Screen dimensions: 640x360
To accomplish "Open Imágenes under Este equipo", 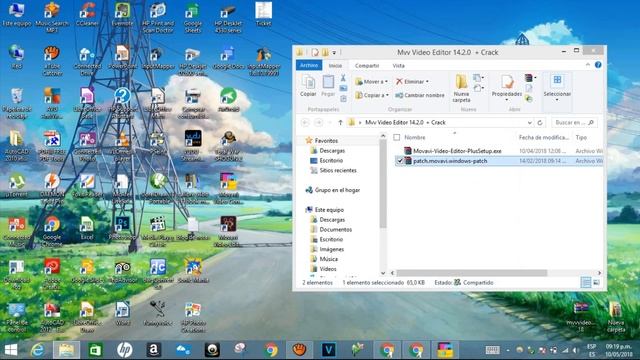I will [331, 249].
